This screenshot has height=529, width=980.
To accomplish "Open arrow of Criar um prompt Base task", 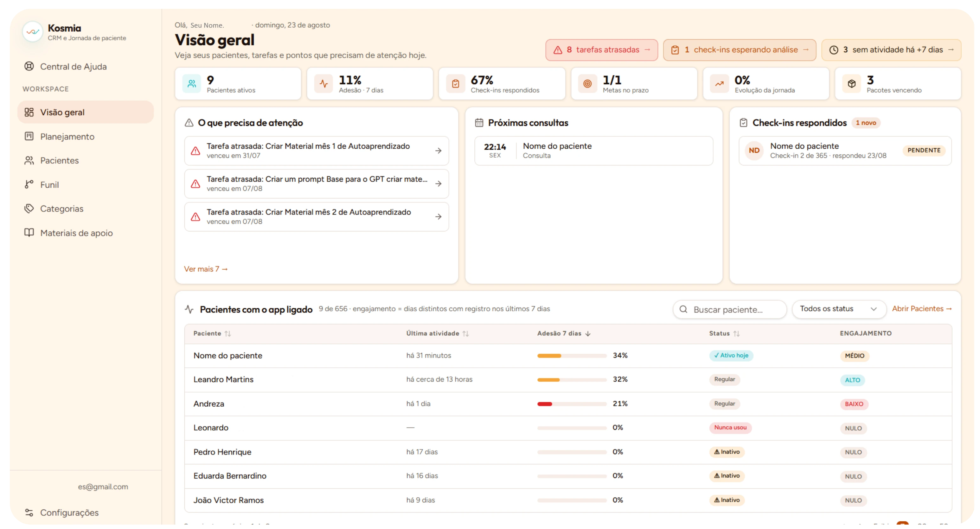I will tap(438, 184).
